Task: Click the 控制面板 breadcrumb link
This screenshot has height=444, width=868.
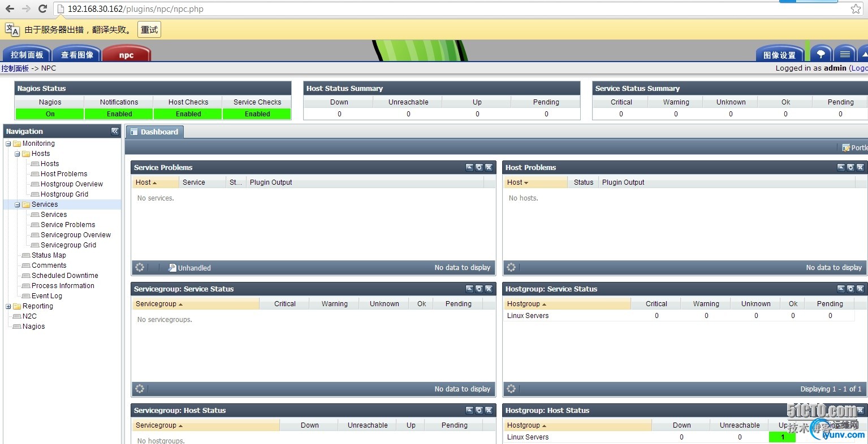Action: pyautogui.click(x=15, y=68)
